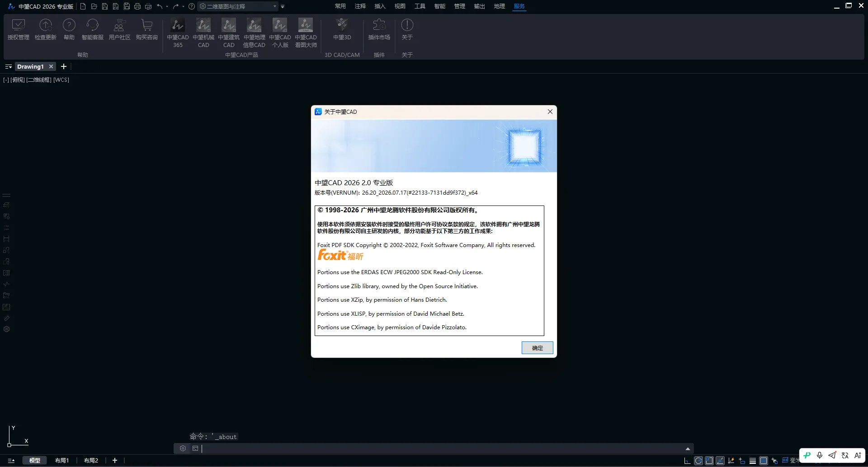
Task: Expand the redo history dropdown arrow
Action: 183,6
